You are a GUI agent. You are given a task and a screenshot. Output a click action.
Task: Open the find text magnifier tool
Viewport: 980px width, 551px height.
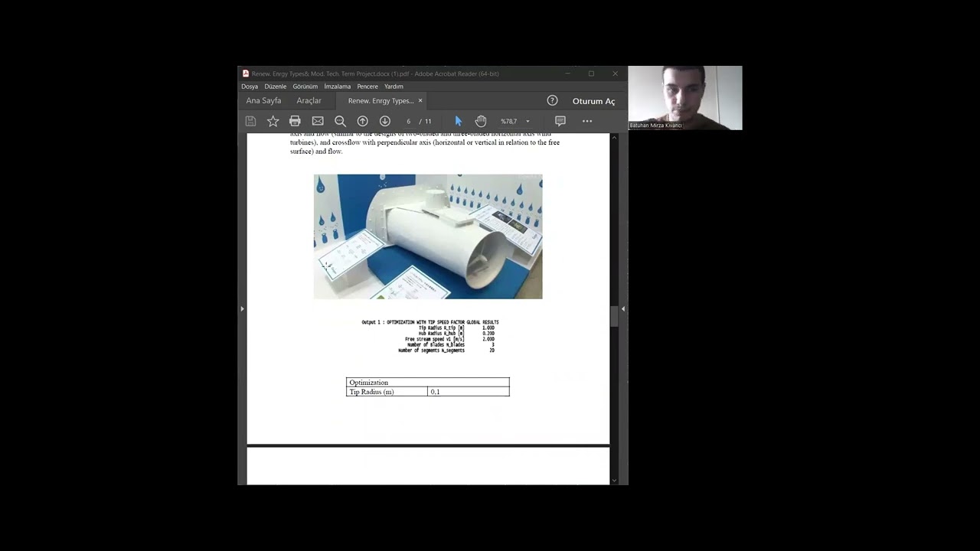(340, 121)
